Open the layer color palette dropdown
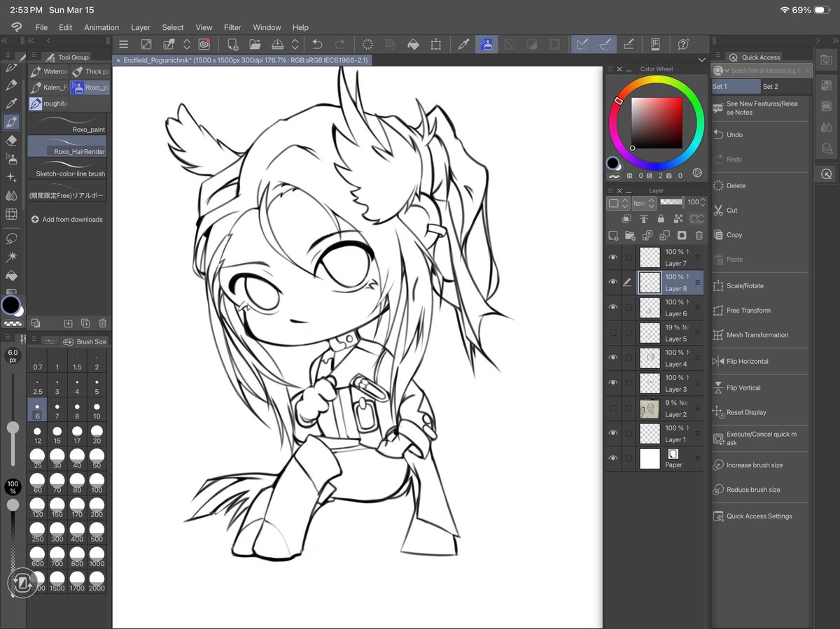 618,203
